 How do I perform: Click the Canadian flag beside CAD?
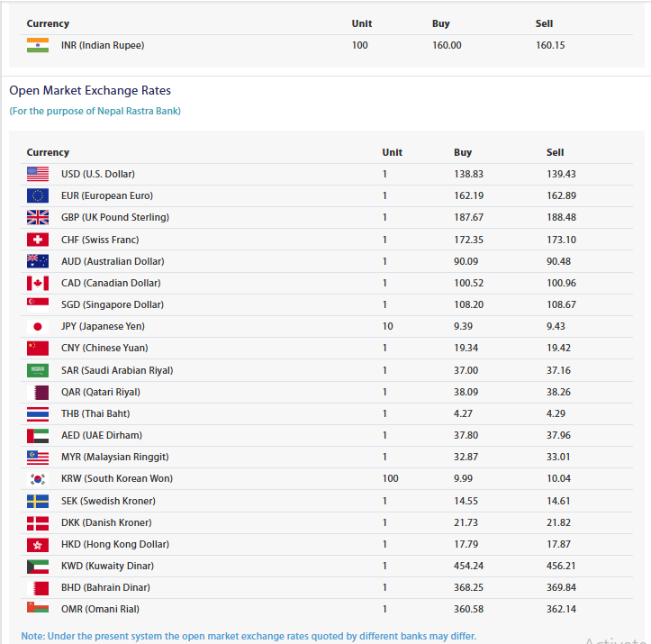click(x=38, y=283)
